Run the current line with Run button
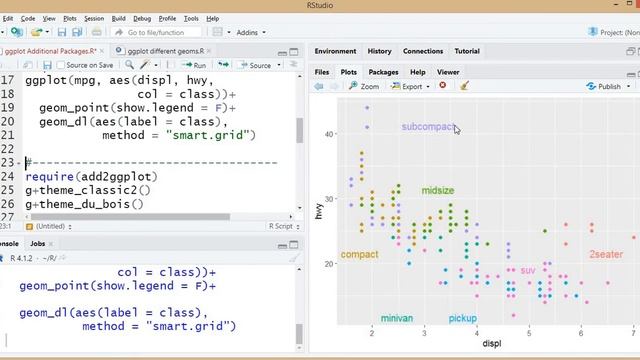 coord(194,65)
